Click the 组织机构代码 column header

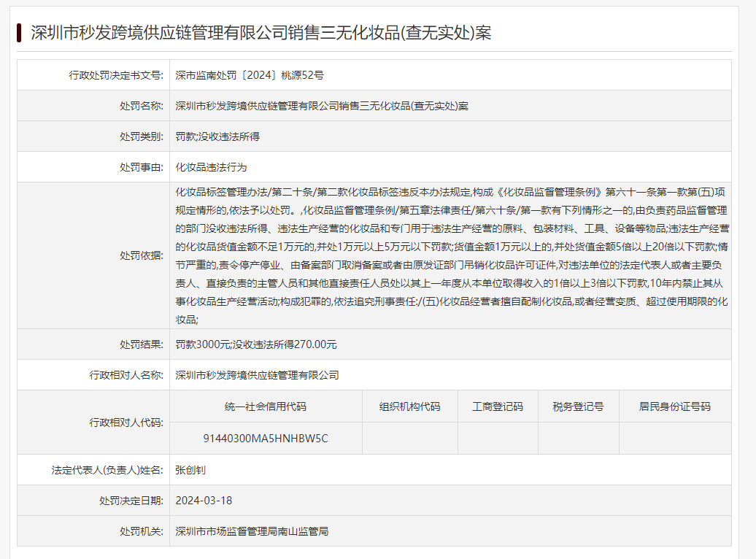pyautogui.click(x=410, y=406)
